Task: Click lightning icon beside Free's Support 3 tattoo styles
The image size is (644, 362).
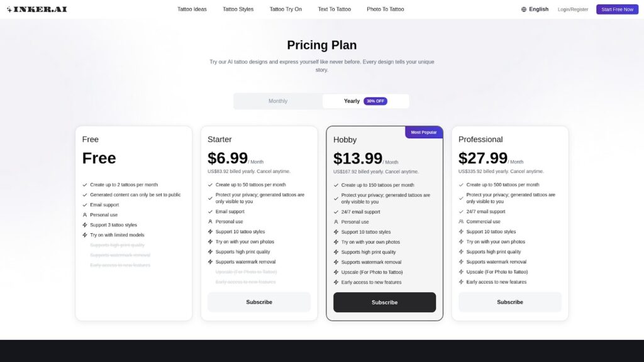Action: (85, 225)
